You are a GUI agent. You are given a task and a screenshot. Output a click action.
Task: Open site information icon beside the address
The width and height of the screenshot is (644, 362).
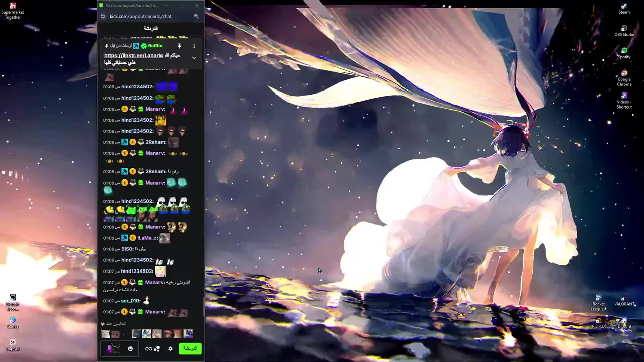pos(103,16)
